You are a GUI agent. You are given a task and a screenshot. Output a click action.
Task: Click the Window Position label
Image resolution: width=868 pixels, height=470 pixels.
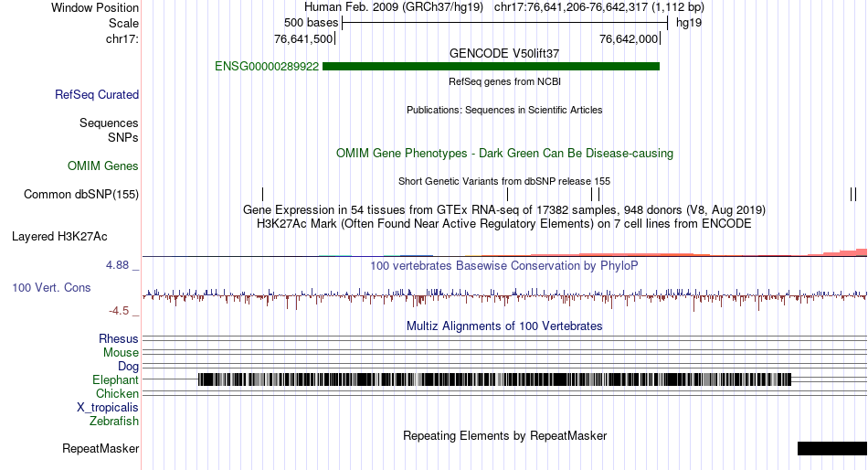pyautogui.click(x=95, y=7)
